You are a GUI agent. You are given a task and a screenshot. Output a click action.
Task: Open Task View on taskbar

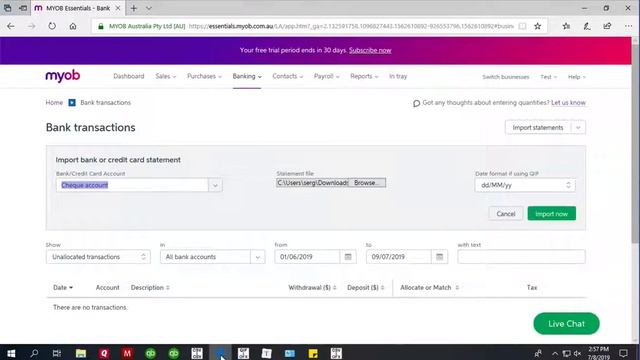pyautogui.click(x=57, y=353)
